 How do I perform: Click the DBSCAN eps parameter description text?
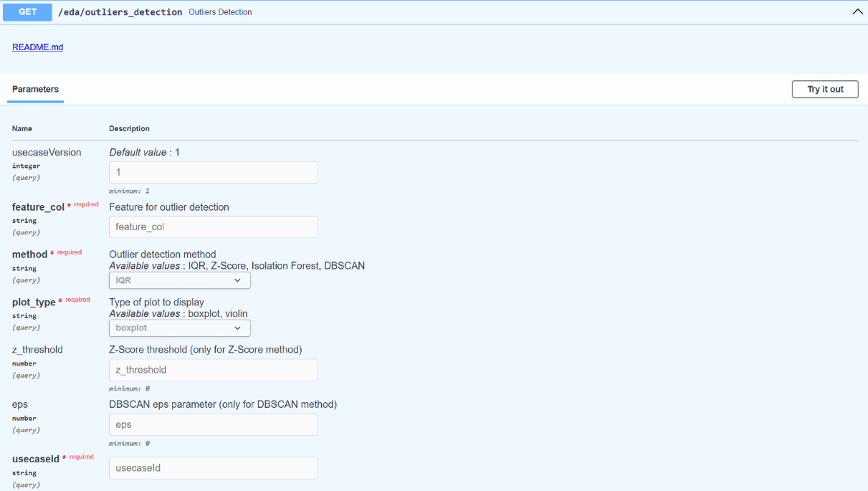click(x=223, y=404)
